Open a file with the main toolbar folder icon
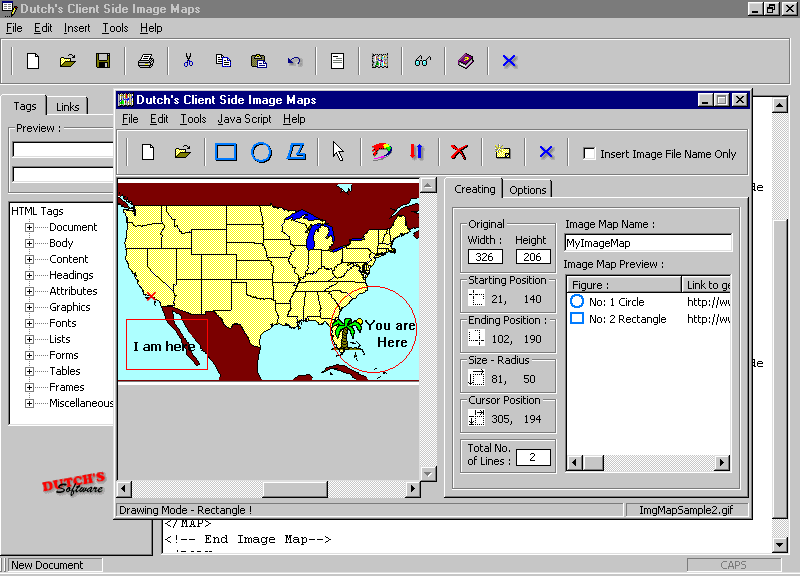This screenshot has height=576, width=800. (x=67, y=61)
